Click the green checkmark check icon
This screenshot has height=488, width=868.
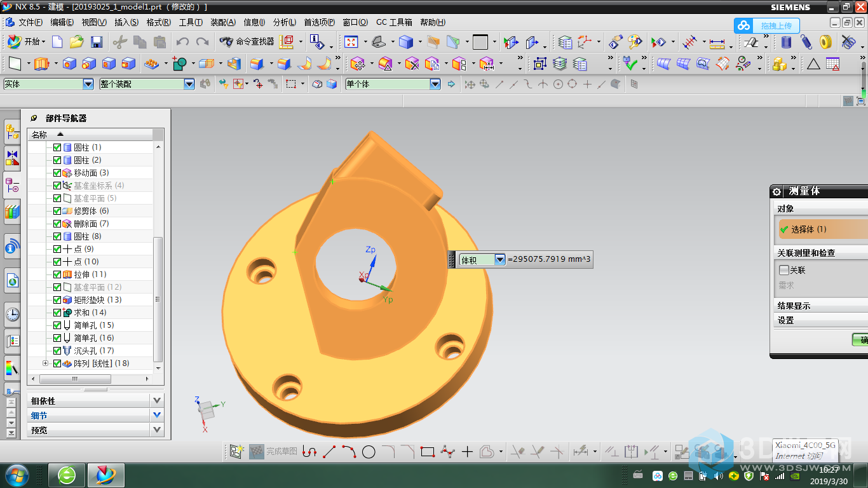tap(630, 64)
